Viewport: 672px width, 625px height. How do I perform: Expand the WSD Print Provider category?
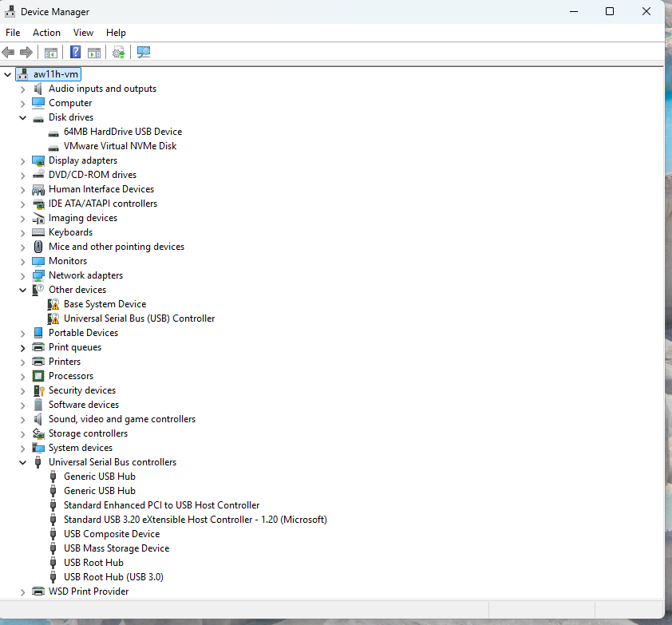pos(22,592)
